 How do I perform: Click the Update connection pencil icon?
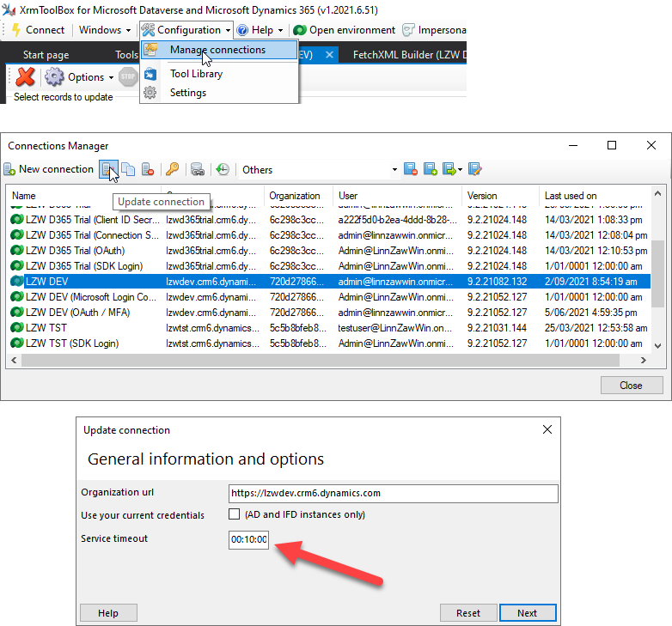click(108, 169)
